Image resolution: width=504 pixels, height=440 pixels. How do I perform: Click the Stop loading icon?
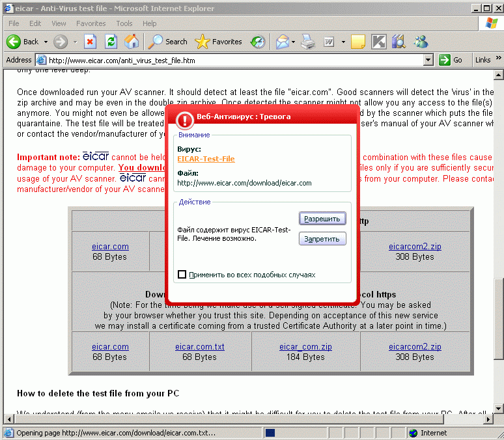click(x=90, y=42)
